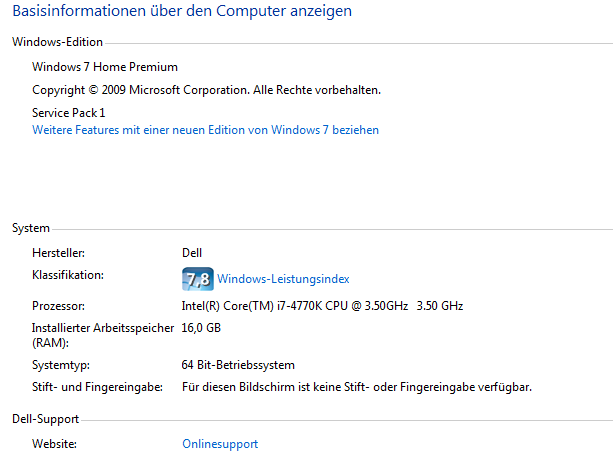
Task: Click the Dell-Support section header
Action: pyautogui.click(x=45, y=419)
